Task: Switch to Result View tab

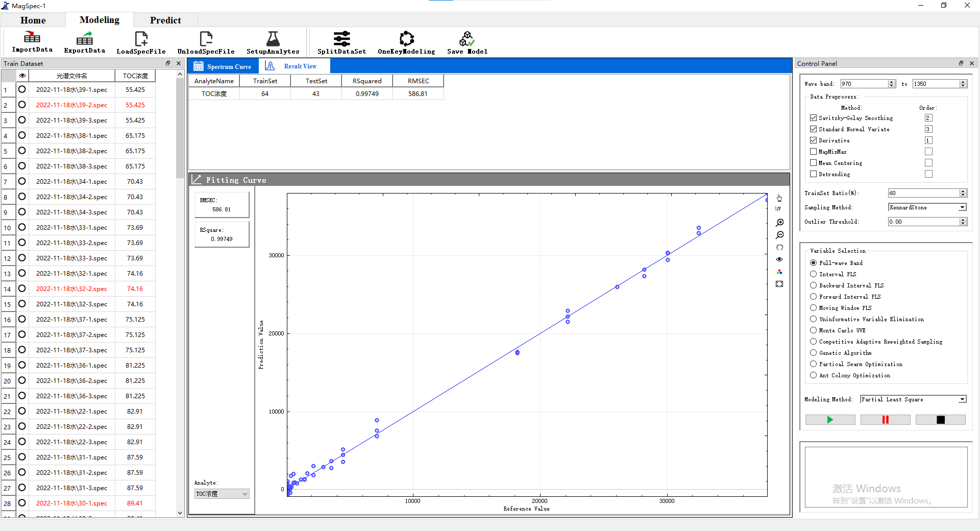Action: tap(294, 66)
